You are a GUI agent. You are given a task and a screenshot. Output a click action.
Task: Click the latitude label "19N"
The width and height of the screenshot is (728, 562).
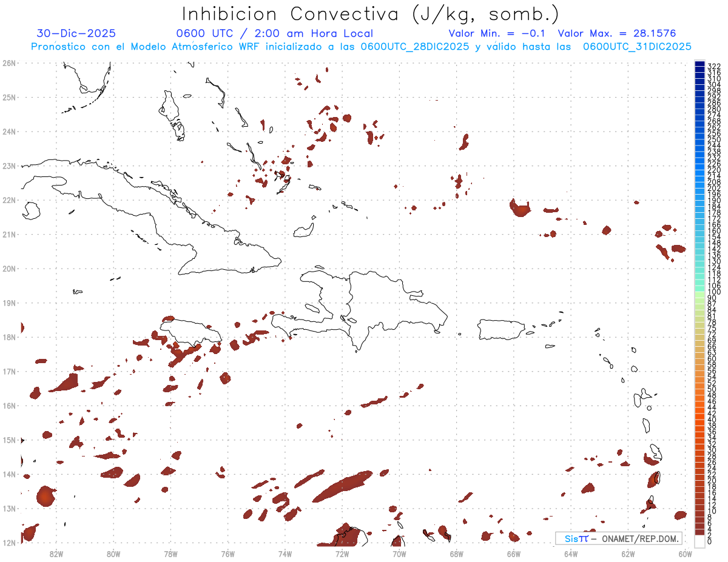(x=9, y=303)
